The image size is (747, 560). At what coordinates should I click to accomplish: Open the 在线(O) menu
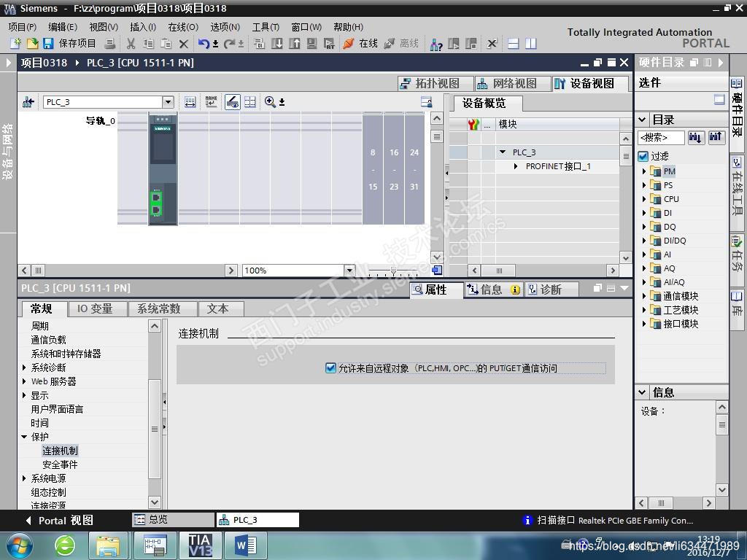[183, 27]
